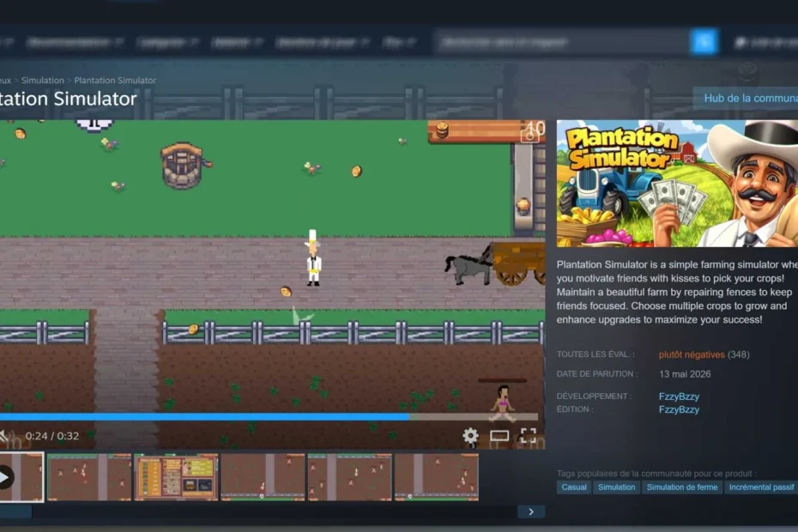
Task: Select the Simulation de ferme tag
Action: coord(682,487)
